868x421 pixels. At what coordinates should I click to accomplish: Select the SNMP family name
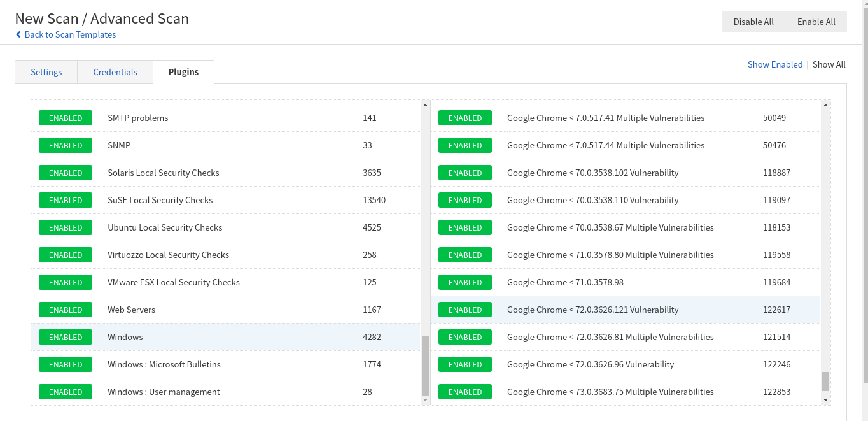click(119, 145)
